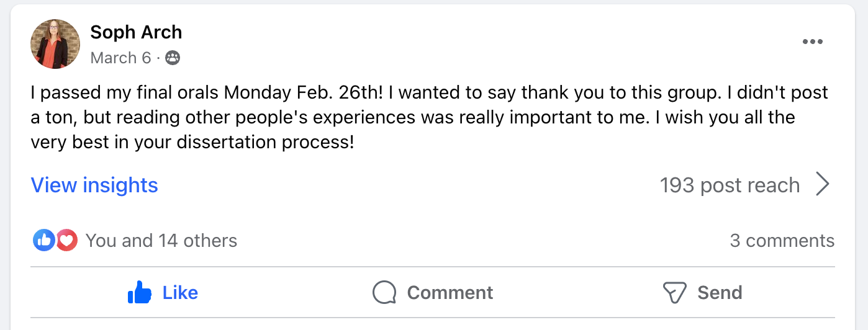
Task: Expand post reach with the right chevron
Action: click(823, 185)
